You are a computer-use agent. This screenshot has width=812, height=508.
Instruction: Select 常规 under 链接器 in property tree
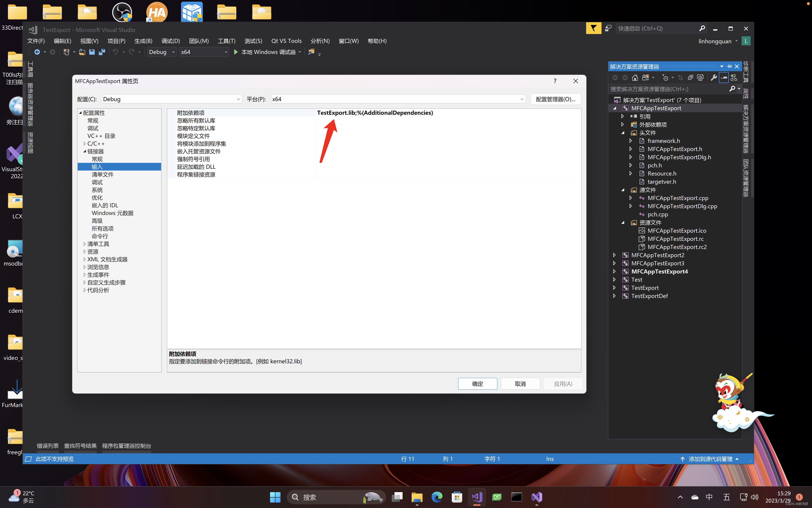97,159
